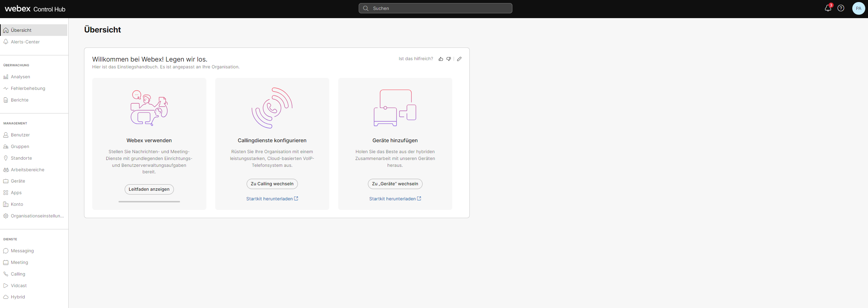The width and height of the screenshot is (868, 308).
Task: Click the search magnifier icon
Action: click(366, 8)
